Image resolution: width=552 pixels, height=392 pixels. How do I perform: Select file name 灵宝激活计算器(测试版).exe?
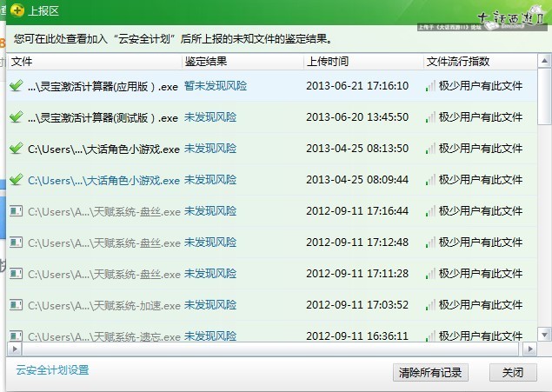pyautogui.click(x=103, y=117)
